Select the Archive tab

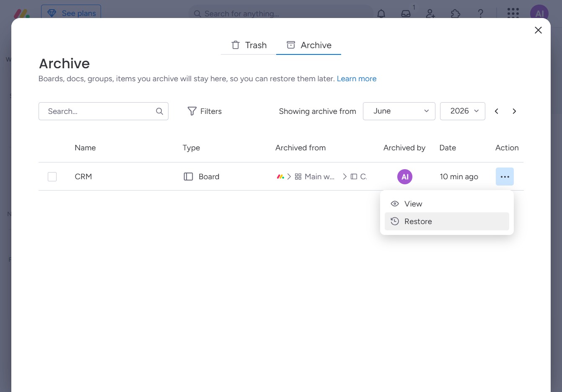coord(309,45)
